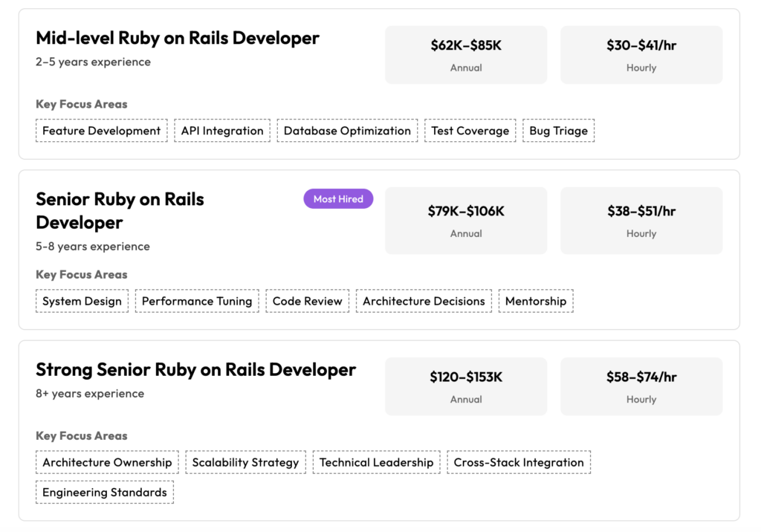Viewport: 761px width, 532px height.
Task: Click Key Focus Areas label in Mid-level card
Action: click(82, 104)
